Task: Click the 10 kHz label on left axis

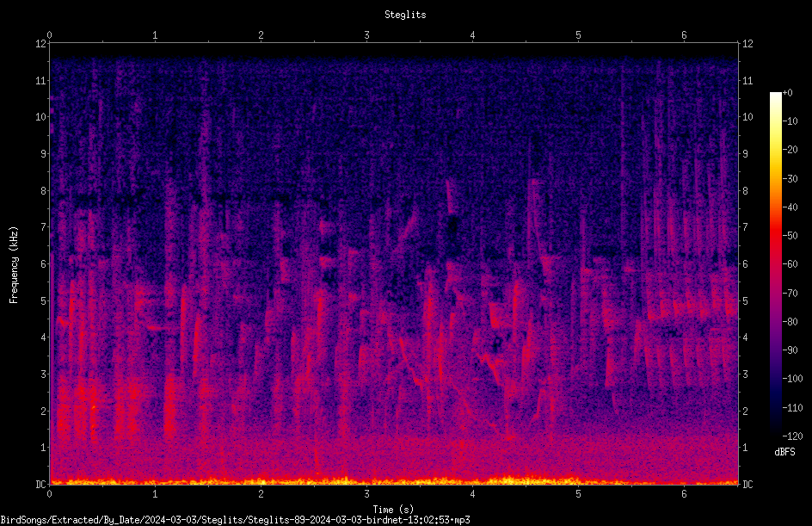Action: pos(41,117)
